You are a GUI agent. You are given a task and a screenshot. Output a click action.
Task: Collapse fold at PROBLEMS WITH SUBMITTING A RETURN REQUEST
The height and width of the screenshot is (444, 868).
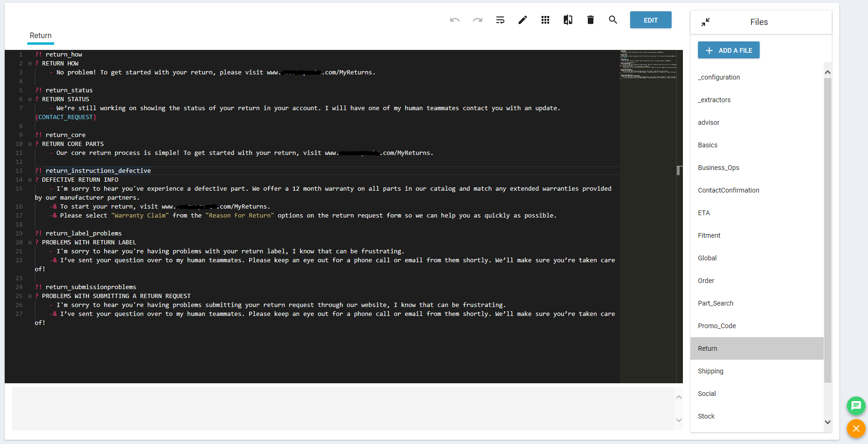pos(30,296)
